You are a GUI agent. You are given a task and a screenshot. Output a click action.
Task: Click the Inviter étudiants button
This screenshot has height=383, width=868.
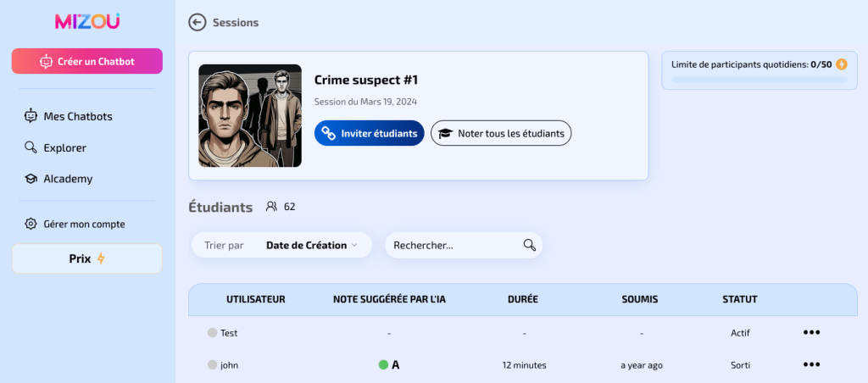(x=369, y=133)
